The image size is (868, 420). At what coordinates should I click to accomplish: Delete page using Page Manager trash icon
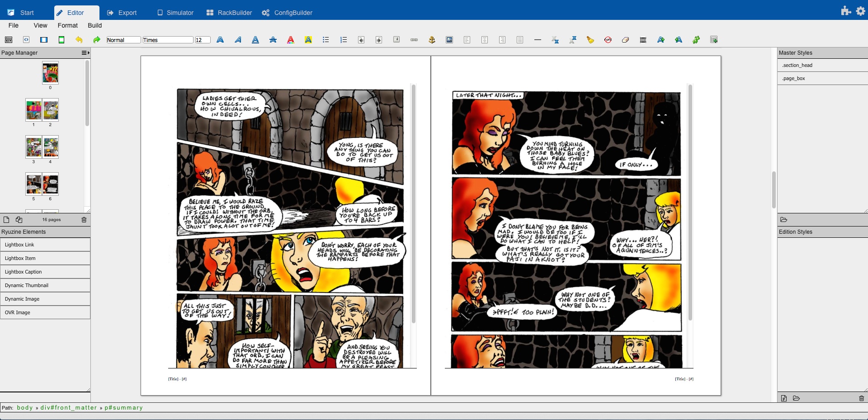(x=84, y=220)
